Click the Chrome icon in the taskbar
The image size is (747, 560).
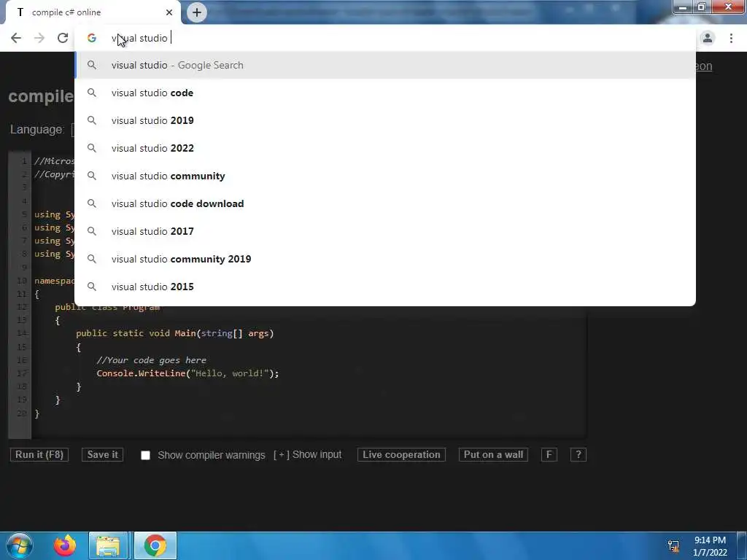tap(155, 545)
